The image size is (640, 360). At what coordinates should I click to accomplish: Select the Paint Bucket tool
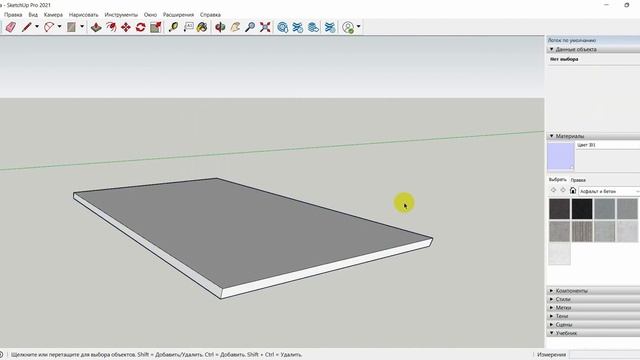coord(202,27)
